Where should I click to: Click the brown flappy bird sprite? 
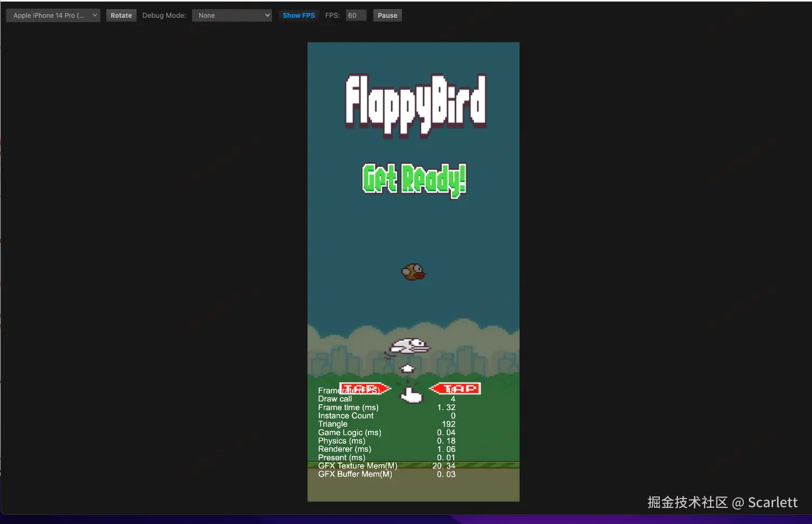coord(413,272)
